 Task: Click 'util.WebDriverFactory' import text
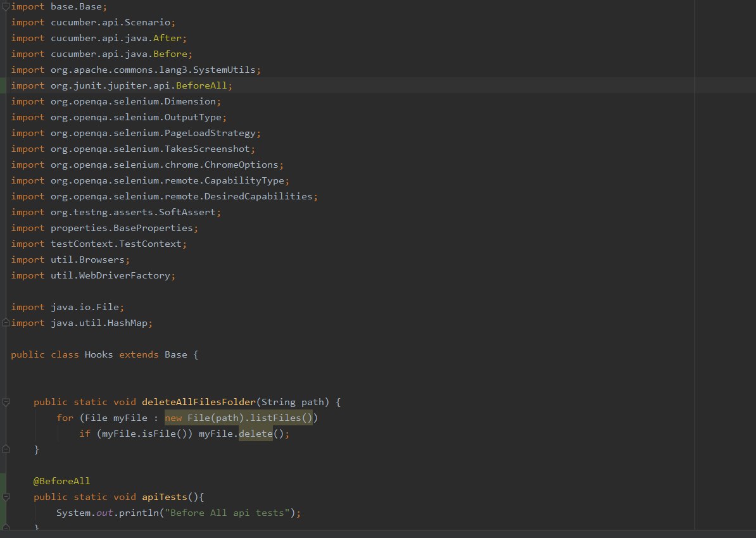coord(110,275)
